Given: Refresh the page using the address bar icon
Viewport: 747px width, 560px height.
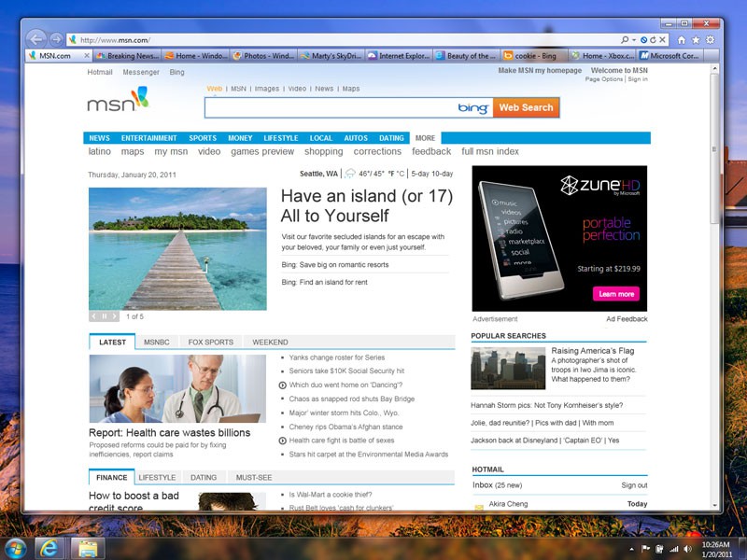Looking at the screenshot, I should coord(653,39).
